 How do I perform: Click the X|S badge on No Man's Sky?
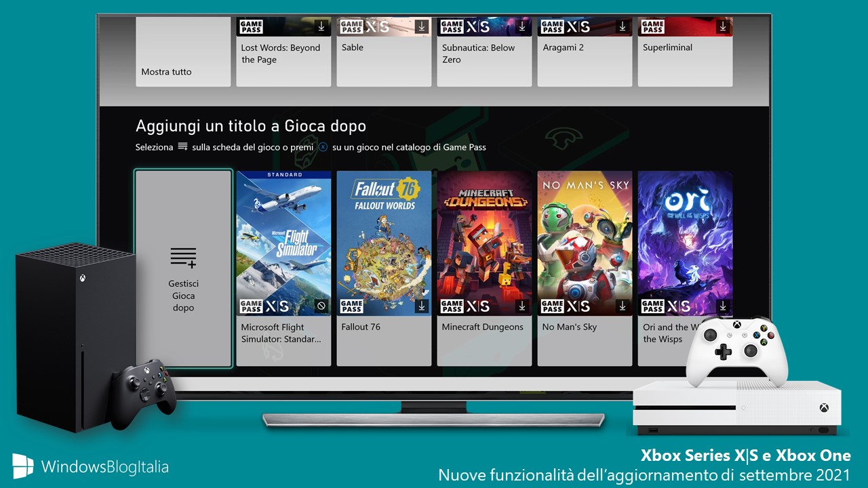click(x=578, y=306)
